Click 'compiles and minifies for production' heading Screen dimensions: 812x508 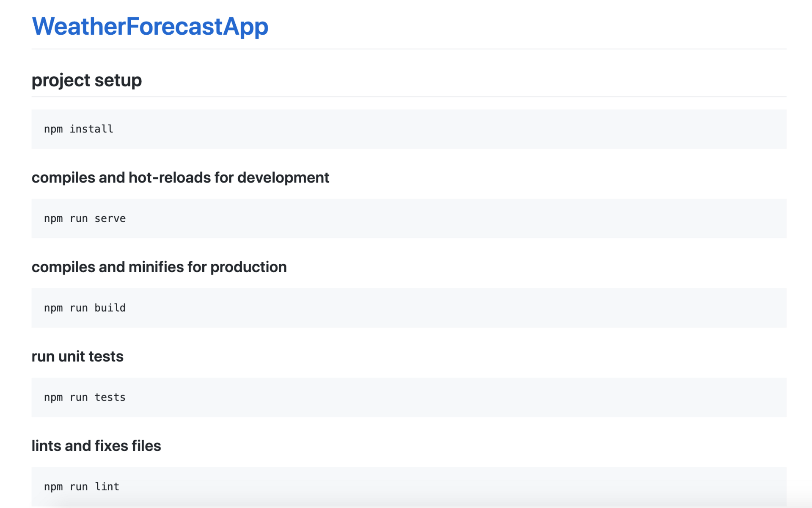(159, 267)
